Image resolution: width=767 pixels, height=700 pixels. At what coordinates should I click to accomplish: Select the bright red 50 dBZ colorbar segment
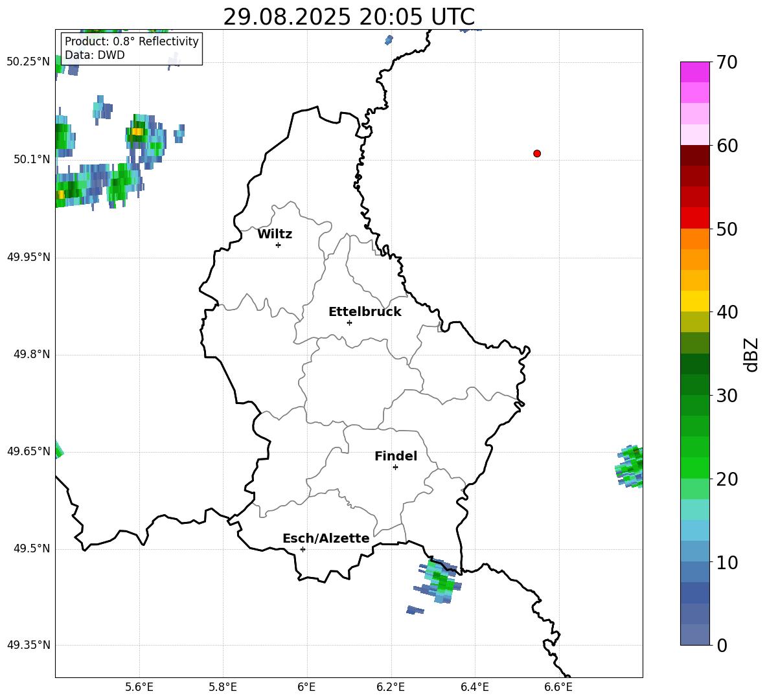pyautogui.click(x=694, y=218)
